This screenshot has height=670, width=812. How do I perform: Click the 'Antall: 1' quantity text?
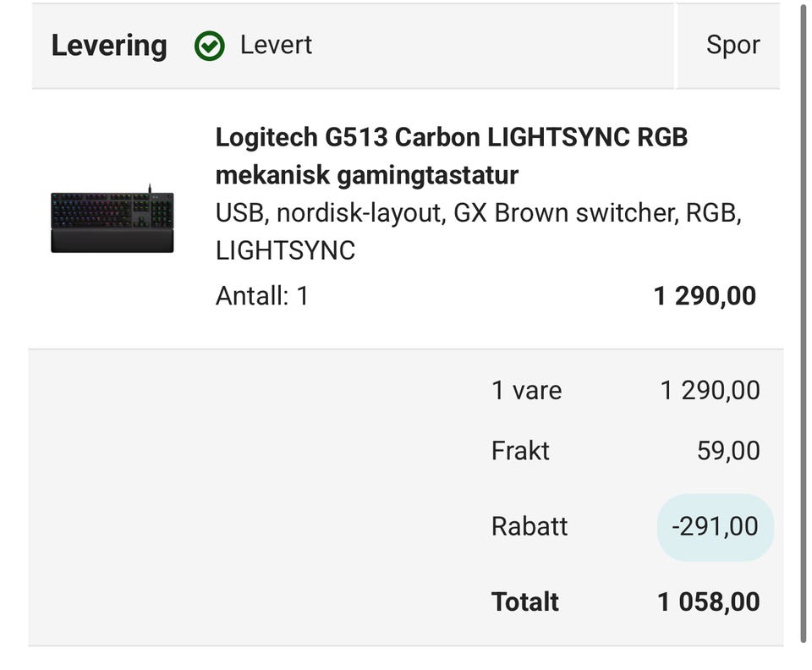click(x=262, y=296)
